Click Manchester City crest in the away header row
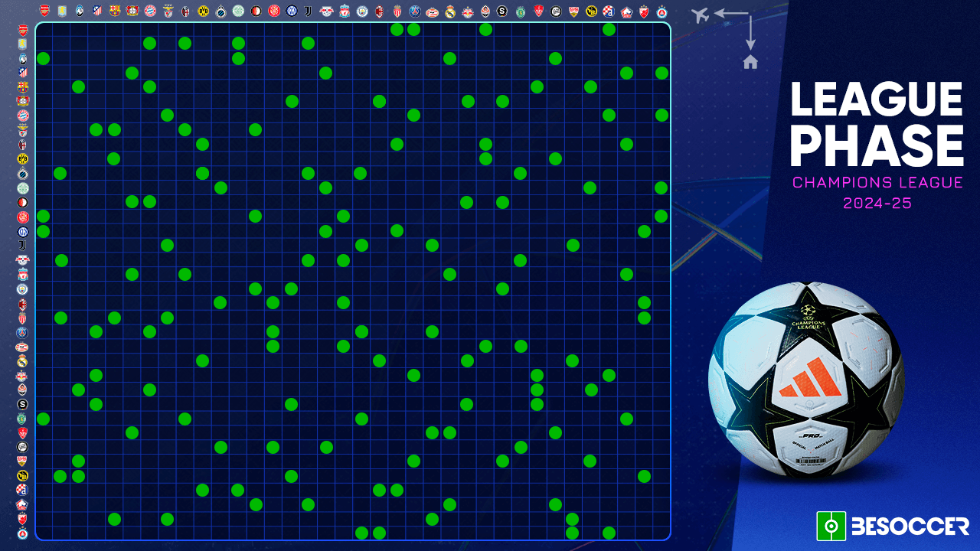 (361, 11)
